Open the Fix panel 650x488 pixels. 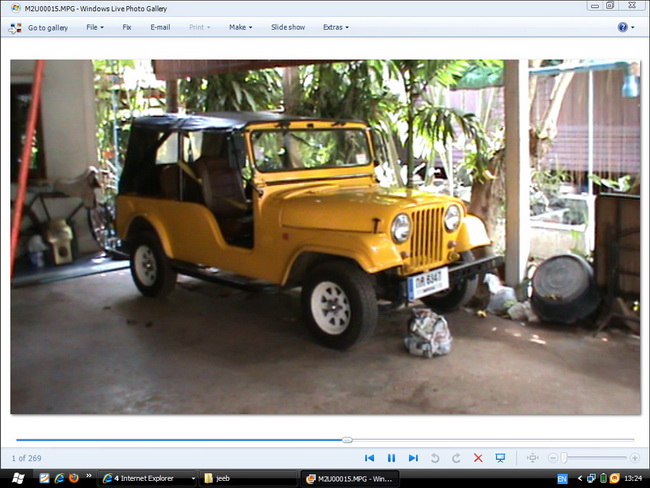pyautogui.click(x=127, y=27)
